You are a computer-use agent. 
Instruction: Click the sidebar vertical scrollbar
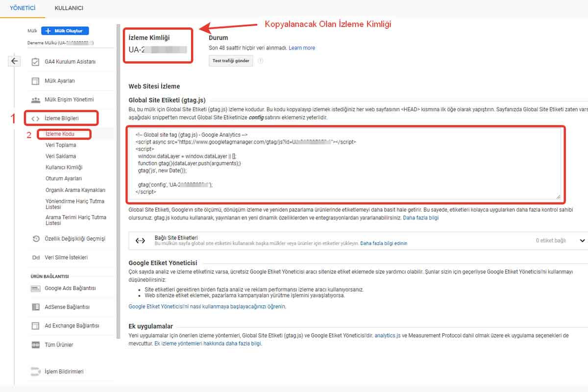pyautogui.click(x=118, y=181)
